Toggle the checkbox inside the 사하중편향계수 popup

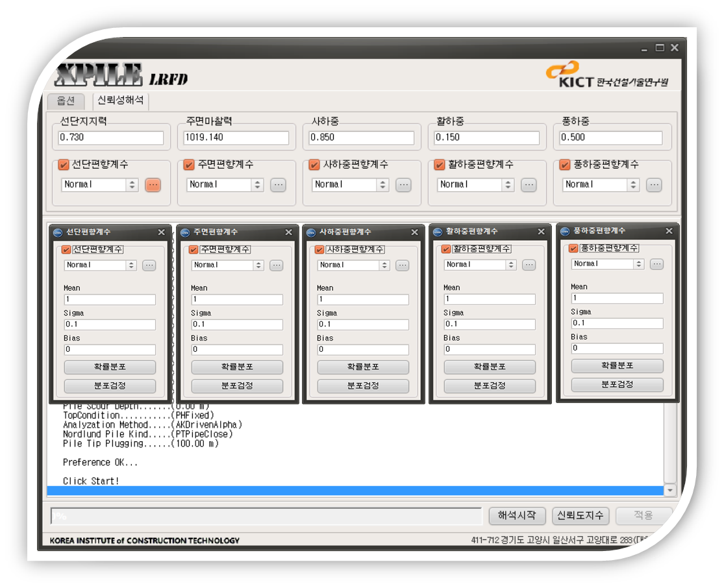[x=319, y=250]
